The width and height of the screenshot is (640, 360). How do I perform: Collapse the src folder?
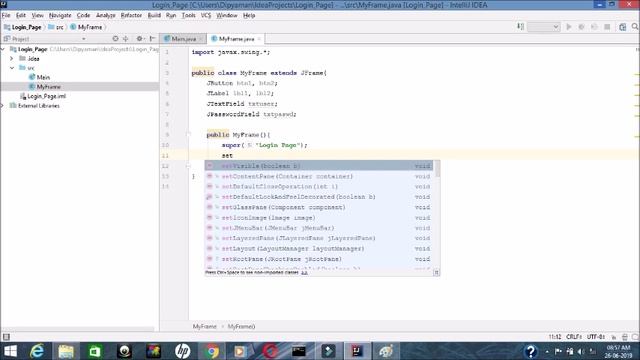point(11,68)
